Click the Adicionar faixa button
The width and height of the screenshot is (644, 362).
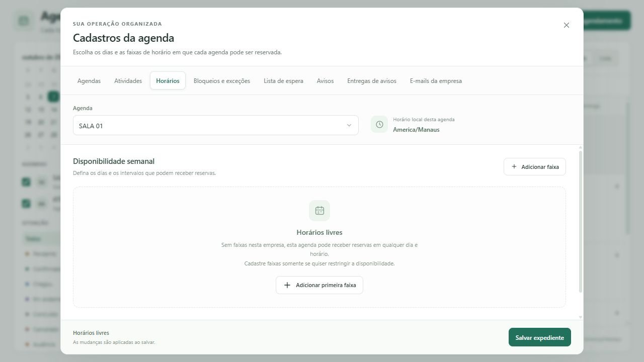(535, 167)
